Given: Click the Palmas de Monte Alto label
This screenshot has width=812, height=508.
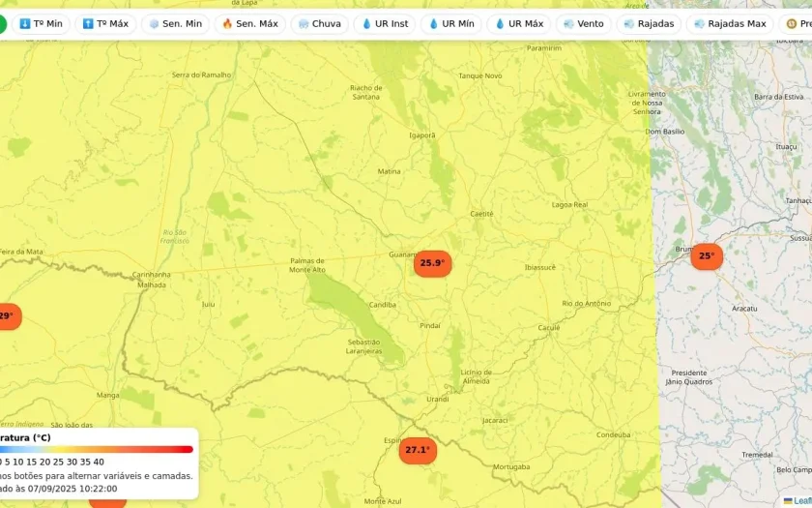Looking at the screenshot, I should point(307,265).
